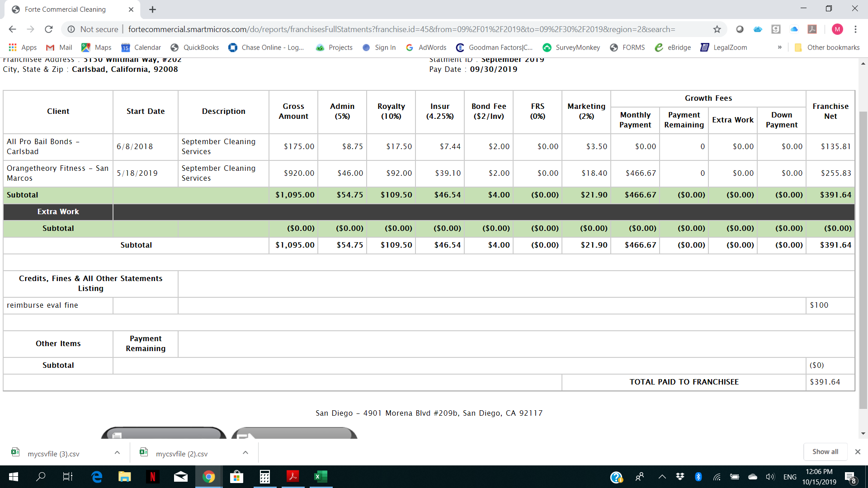Select the 'reimburse eval fine' row text
Screen dimensions: 868x488
(42, 305)
